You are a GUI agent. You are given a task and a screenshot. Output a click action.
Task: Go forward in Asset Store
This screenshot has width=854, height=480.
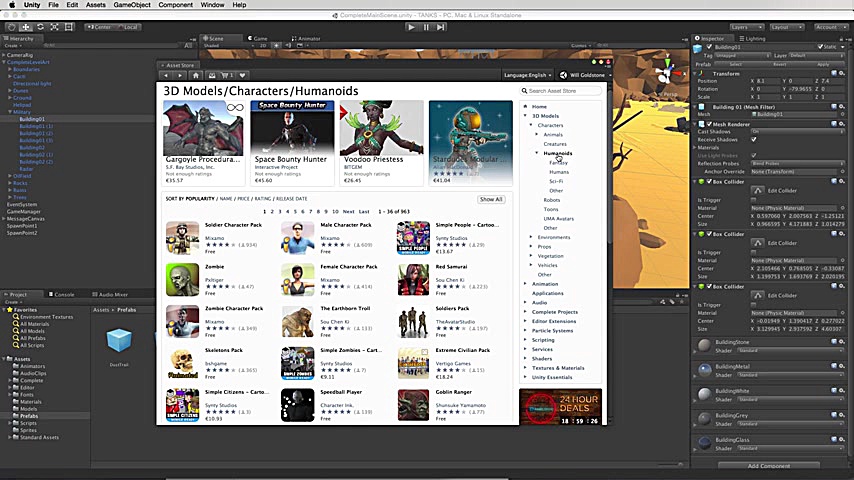(180, 75)
